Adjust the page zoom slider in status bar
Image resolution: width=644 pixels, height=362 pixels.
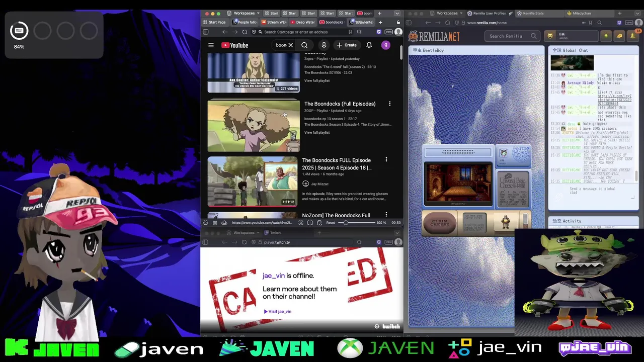click(356, 223)
